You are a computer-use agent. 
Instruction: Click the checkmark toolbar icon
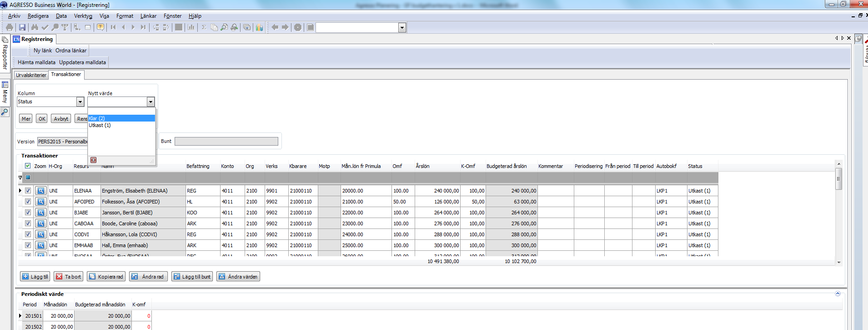45,27
